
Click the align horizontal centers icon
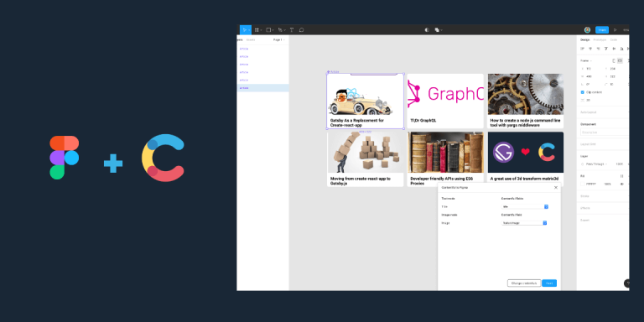tap(590, 49)
